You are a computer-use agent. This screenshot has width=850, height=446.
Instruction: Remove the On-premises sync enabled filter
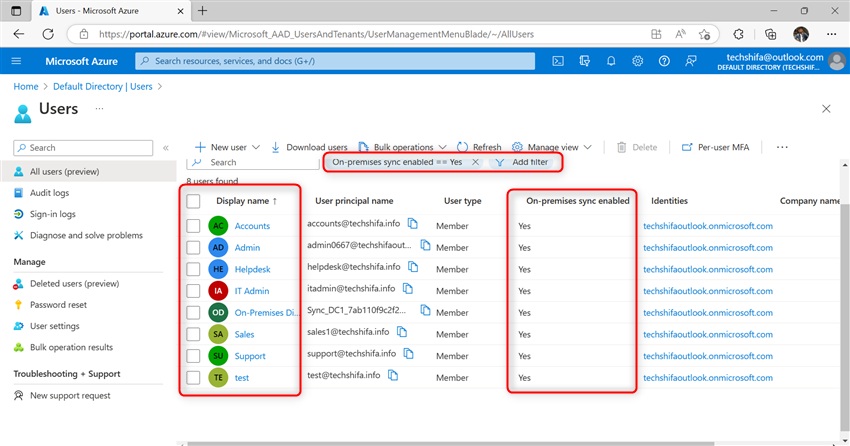pos(475,162)
